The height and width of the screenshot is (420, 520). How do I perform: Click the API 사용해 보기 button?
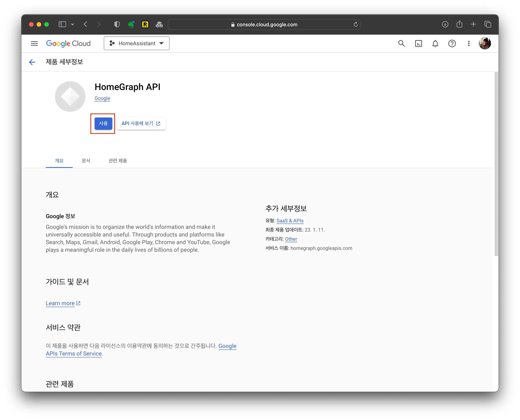tap(141, 123)
